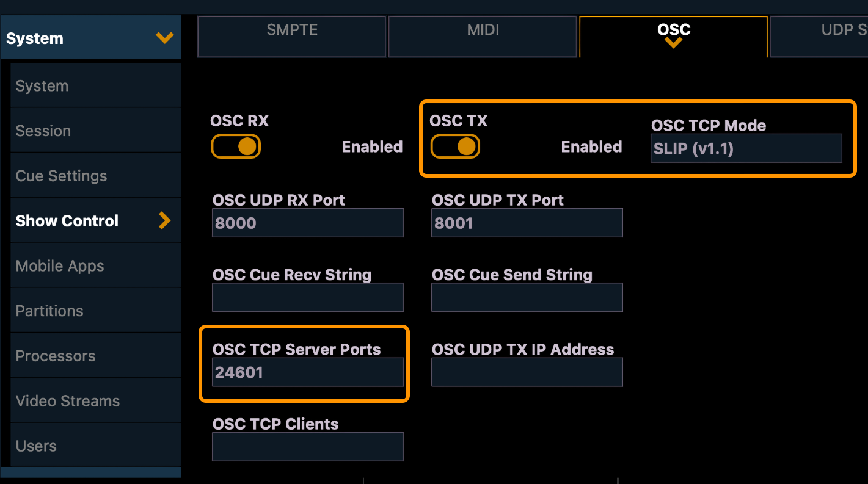Focus the OSC Cue Recv String field

(x=307, y=297)
